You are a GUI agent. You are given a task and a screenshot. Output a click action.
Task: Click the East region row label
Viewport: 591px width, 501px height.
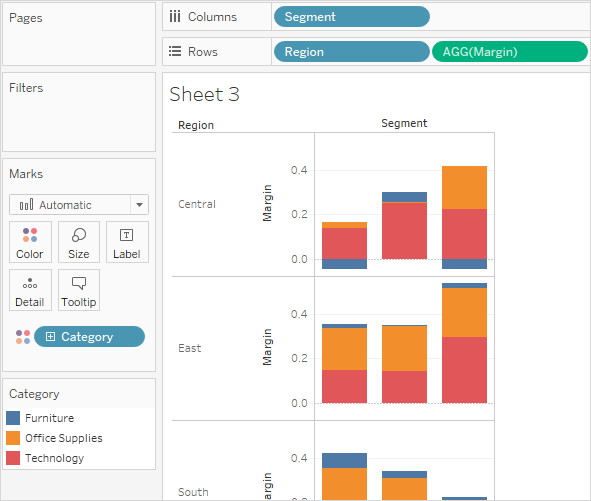click(190, 348)
